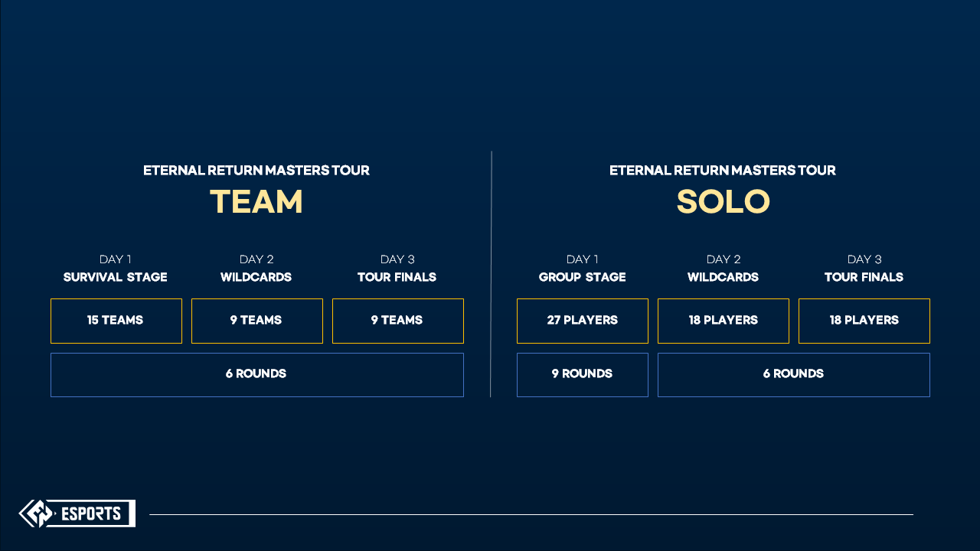Select the 9 Rounds box
Screen dimensions: 980x551
point(583,375)
